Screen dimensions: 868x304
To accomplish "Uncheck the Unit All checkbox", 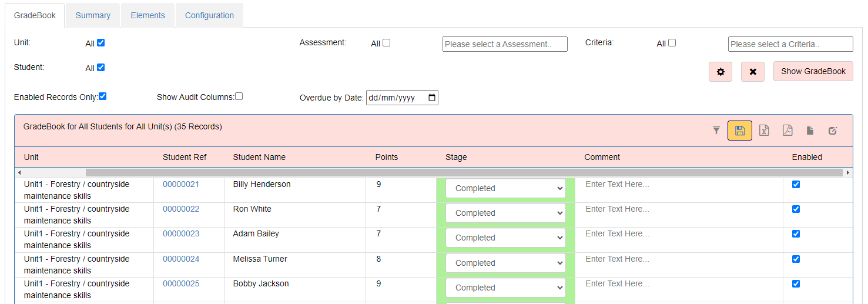I will [100, 43].
